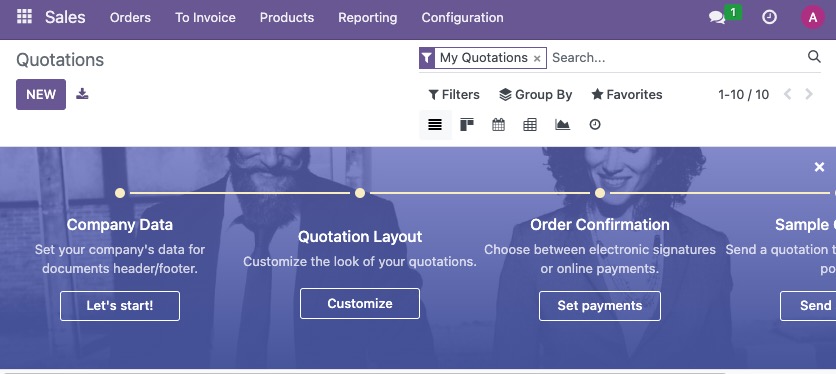Switch to pivot table view
The width and height of the screenshot is (836, 374).
pyautogui.click(x=530, y=125)
